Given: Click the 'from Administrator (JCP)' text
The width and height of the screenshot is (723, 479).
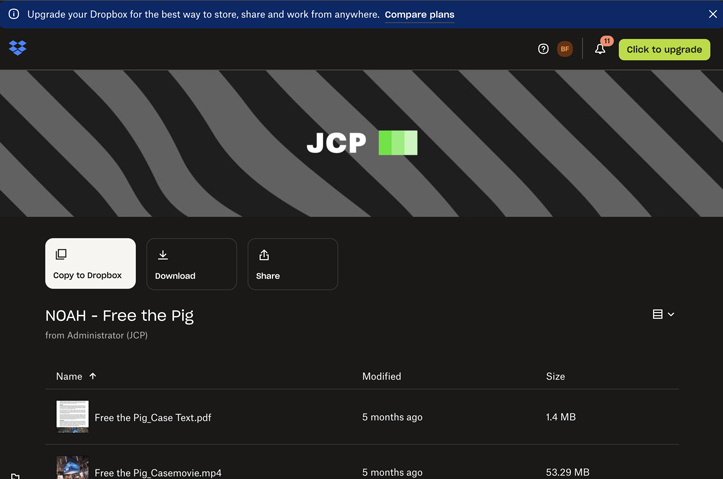Looking at the screenshot, I should 96,336.
